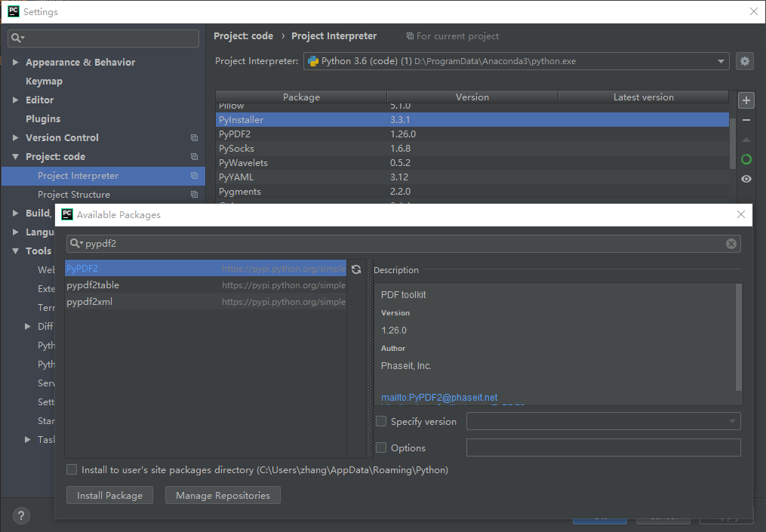Collapse the Project: code tree node
Image resolution: width=766 pixels, height=532 pixels.
pos(15,157)
